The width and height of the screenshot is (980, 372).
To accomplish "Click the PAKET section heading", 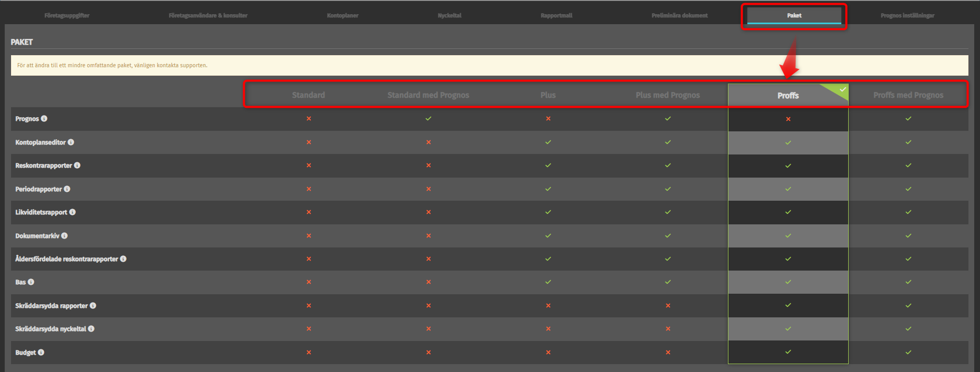I will point(22,42).
